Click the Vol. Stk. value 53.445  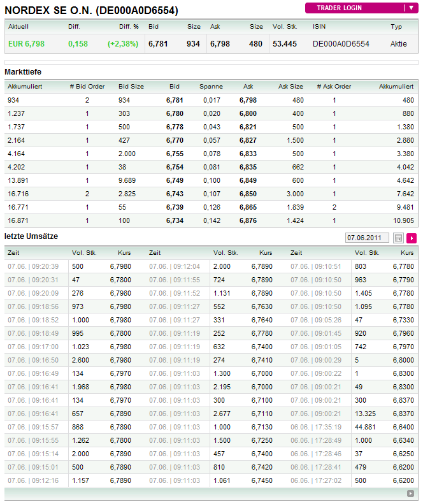click(285, 44)
